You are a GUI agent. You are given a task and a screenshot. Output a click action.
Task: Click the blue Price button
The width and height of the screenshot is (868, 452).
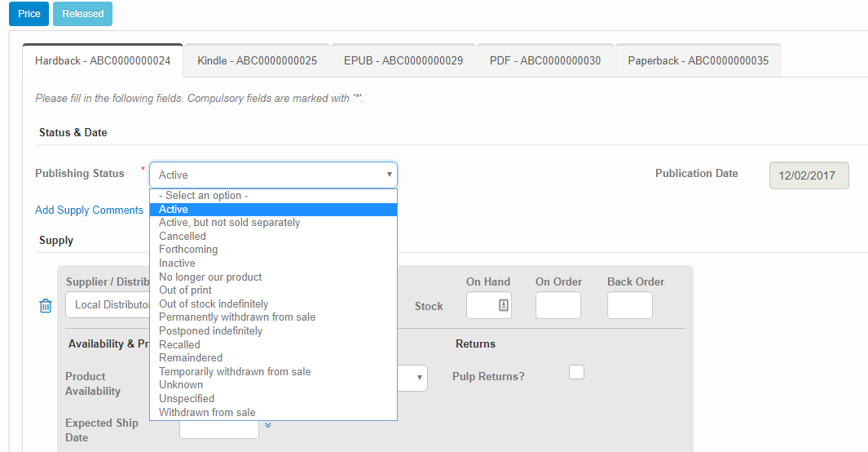click(x=29, y=14)
